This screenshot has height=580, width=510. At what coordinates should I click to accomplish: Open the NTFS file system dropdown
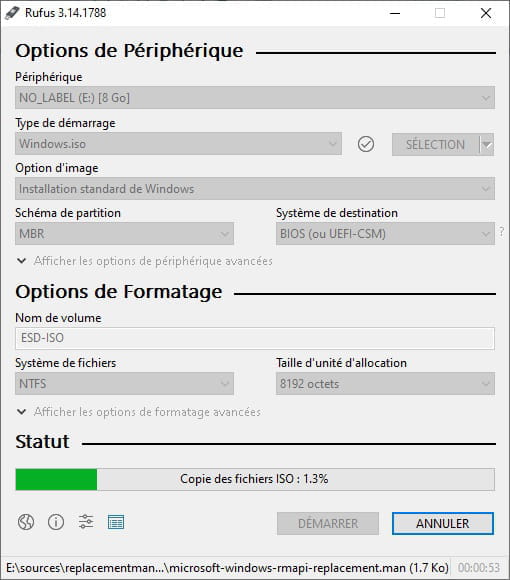tap(124, 384)
